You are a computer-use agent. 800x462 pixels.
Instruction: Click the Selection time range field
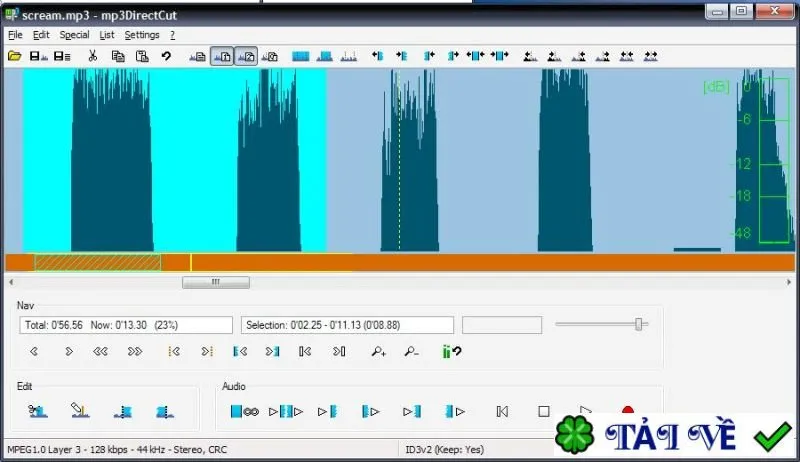coord(347,325)
